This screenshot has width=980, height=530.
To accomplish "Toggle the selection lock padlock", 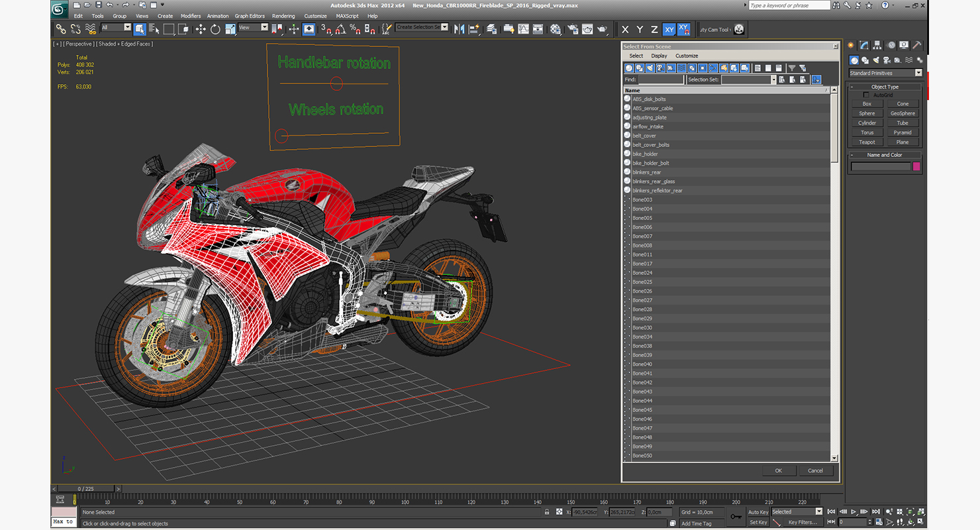I will click(x=546, y=512).
